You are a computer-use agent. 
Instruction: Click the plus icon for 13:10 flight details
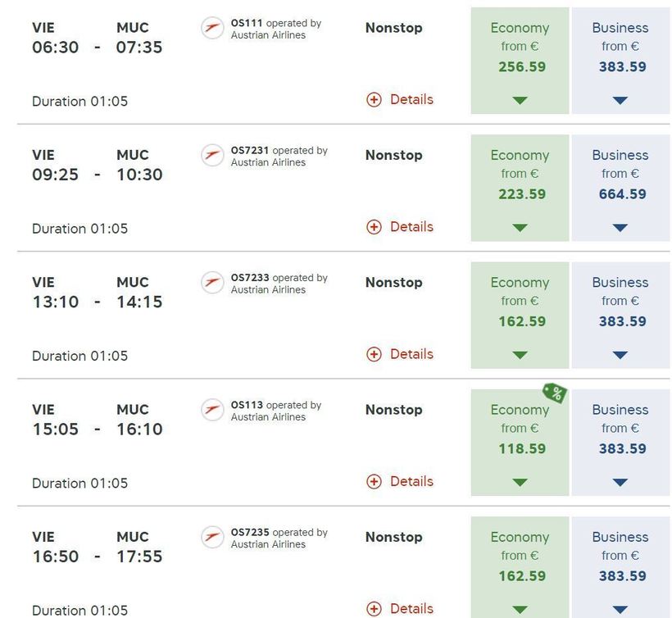[x=374, y=355]
